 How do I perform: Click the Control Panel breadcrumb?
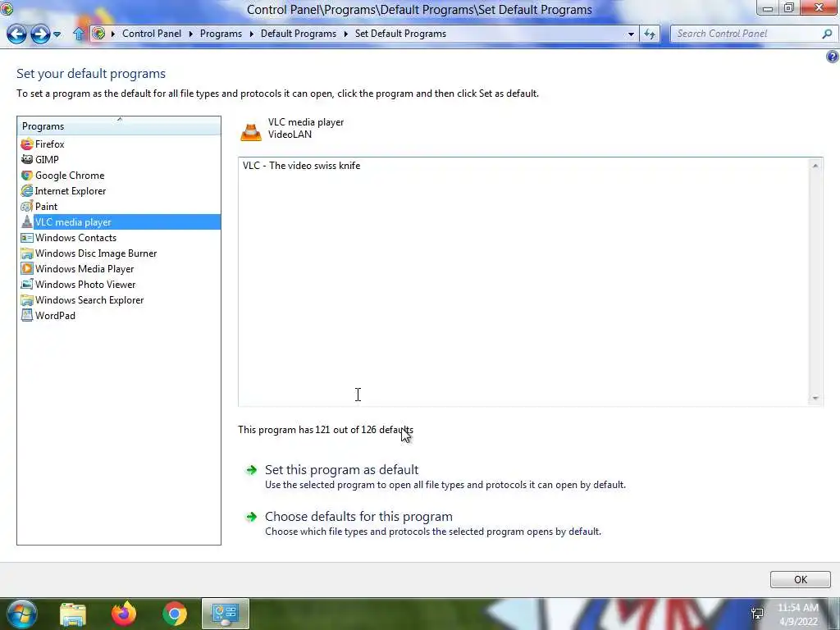152,34
